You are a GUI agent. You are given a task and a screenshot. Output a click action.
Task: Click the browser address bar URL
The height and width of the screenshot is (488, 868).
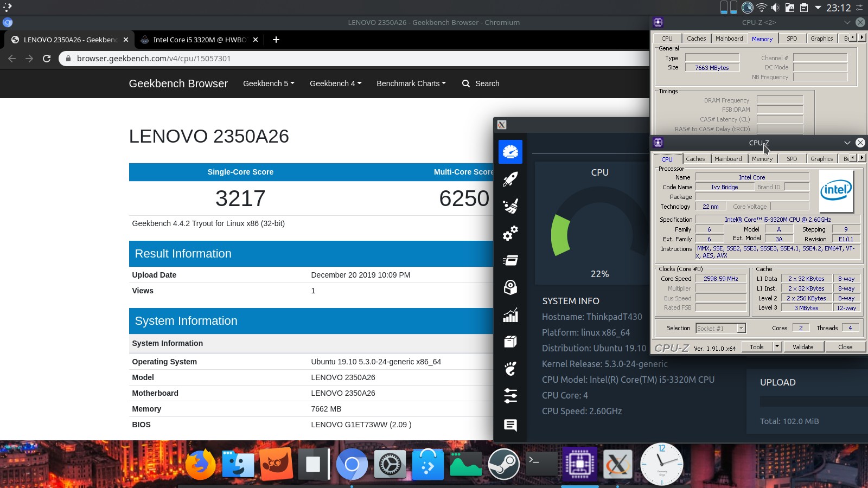click(x=154, y=59)
